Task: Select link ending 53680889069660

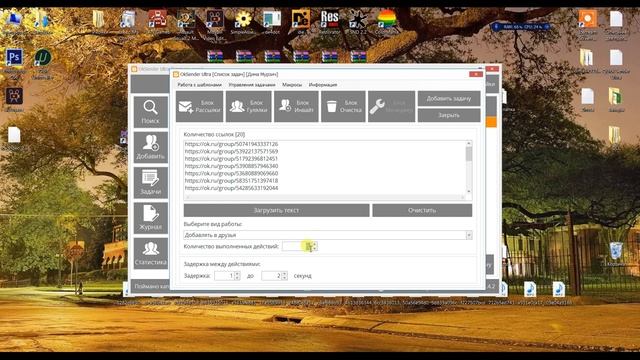Action: pos(231,173)
